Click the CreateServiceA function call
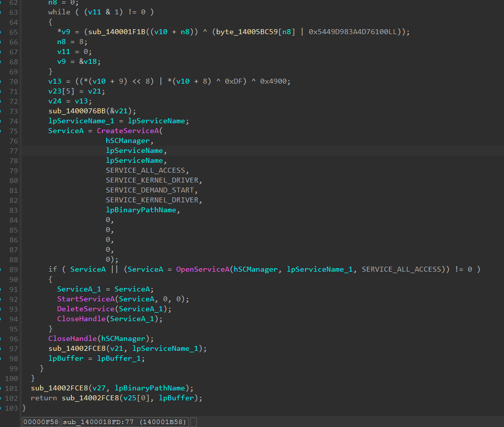Screen dimensions: 504x427 coord(128,131)
